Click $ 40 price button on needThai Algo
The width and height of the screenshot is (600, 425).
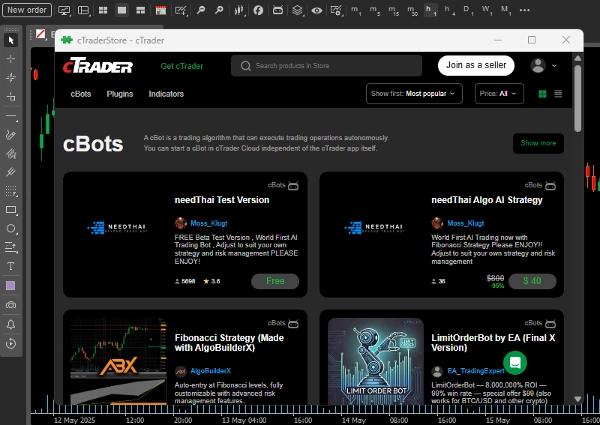point(532,281)
